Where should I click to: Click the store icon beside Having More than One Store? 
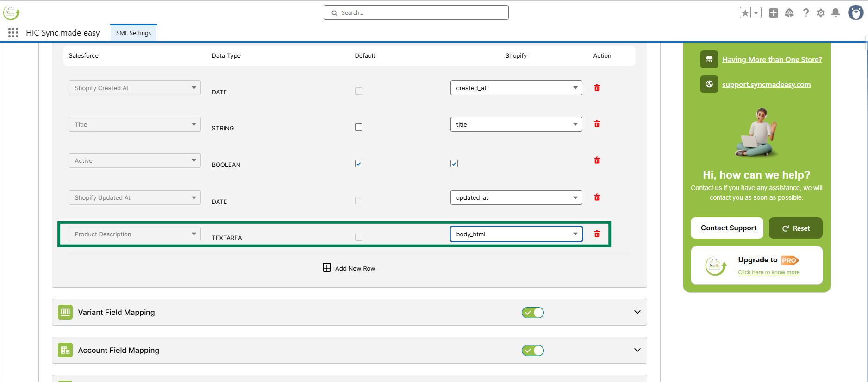[x=709, y=59]
